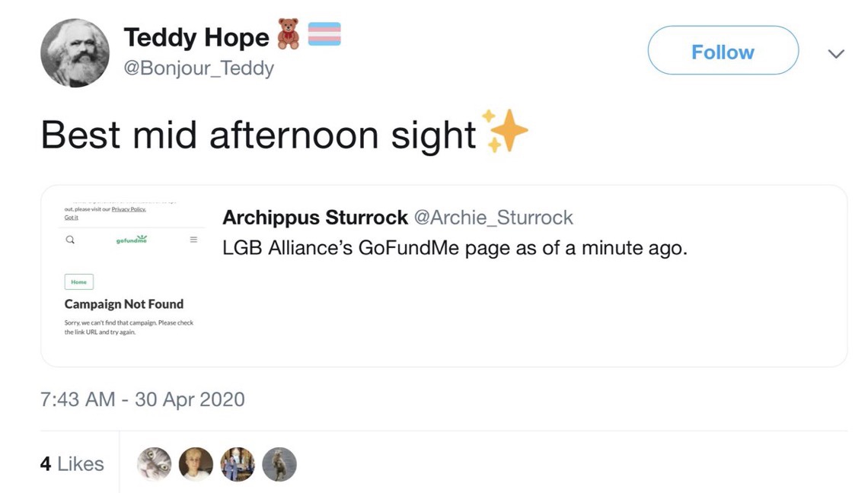The height and width of the screenshot is (493, 868).
Task: Click the search magnifier in GoFundMe preview
Action: [x=70, y=240]
